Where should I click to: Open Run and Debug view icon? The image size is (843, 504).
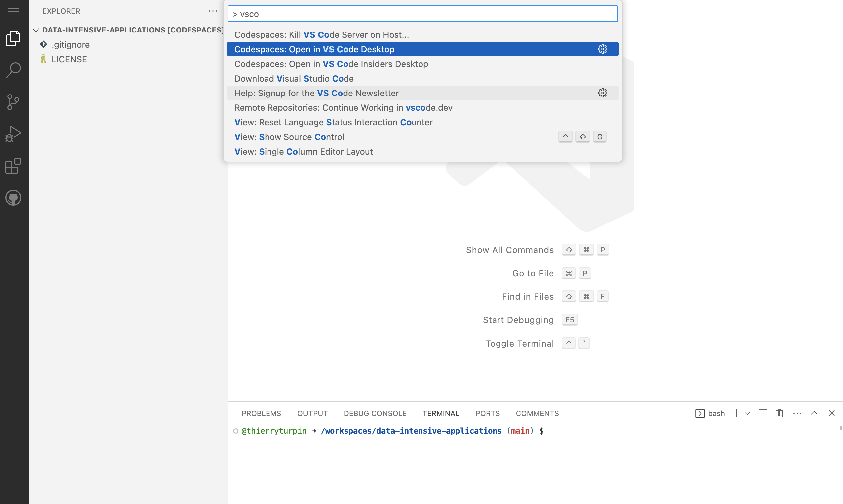14,134
